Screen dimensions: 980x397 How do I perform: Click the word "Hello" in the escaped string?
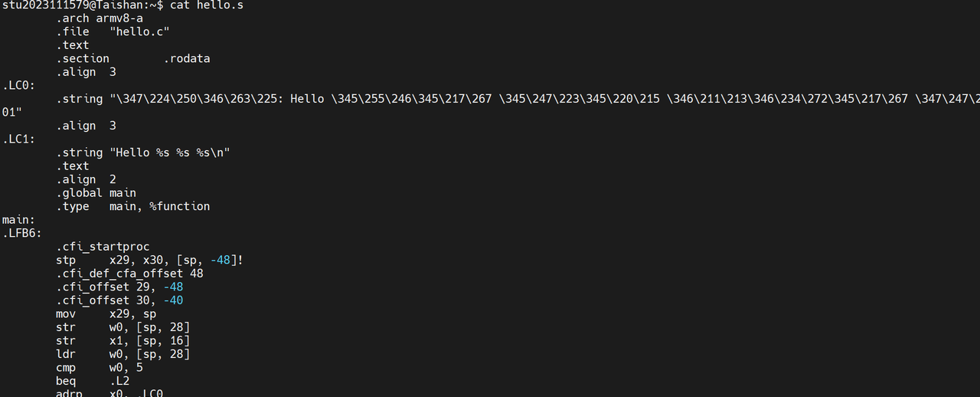point(307,99)
